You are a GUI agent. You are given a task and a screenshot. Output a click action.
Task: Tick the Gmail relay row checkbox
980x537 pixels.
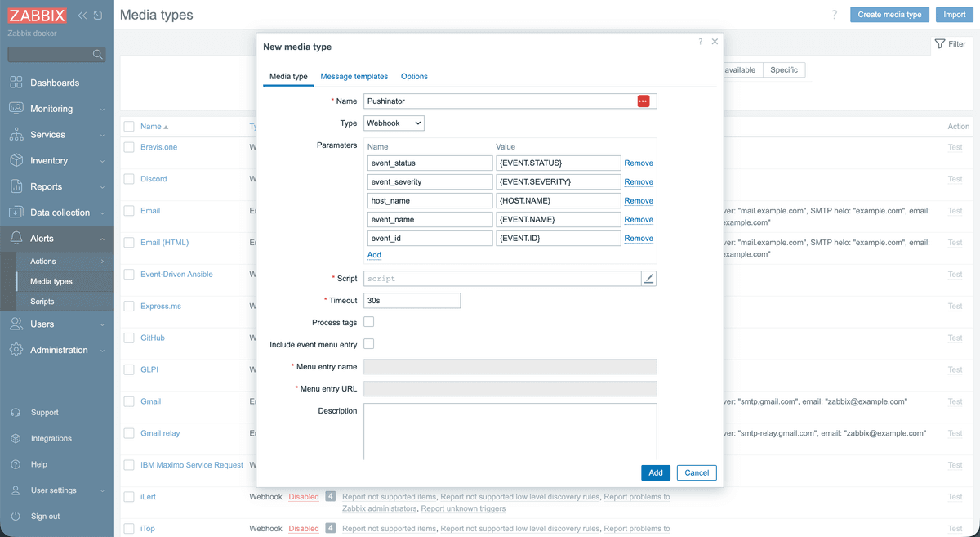pos(129,433)
